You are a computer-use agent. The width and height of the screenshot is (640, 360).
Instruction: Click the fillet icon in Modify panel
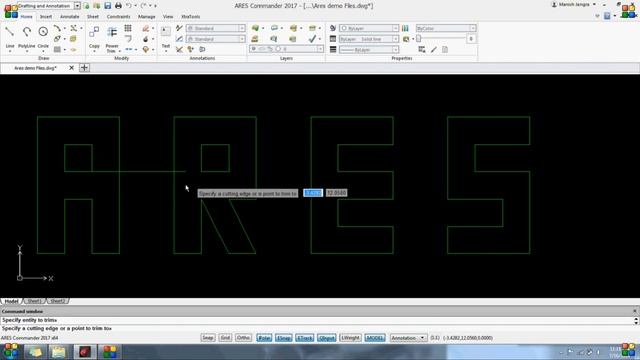pyautogui.click(x=128, y=39)
